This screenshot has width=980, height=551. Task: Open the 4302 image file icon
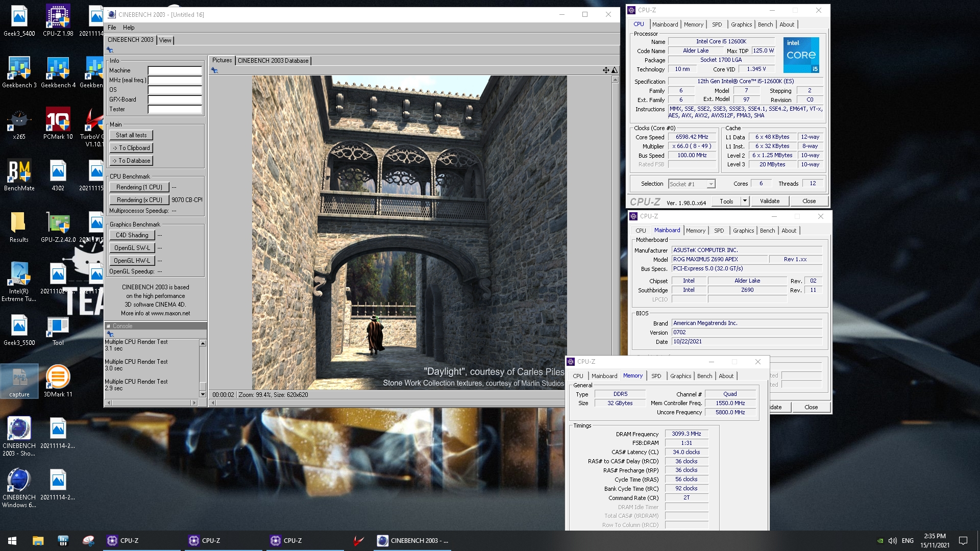tap(58, 176)
